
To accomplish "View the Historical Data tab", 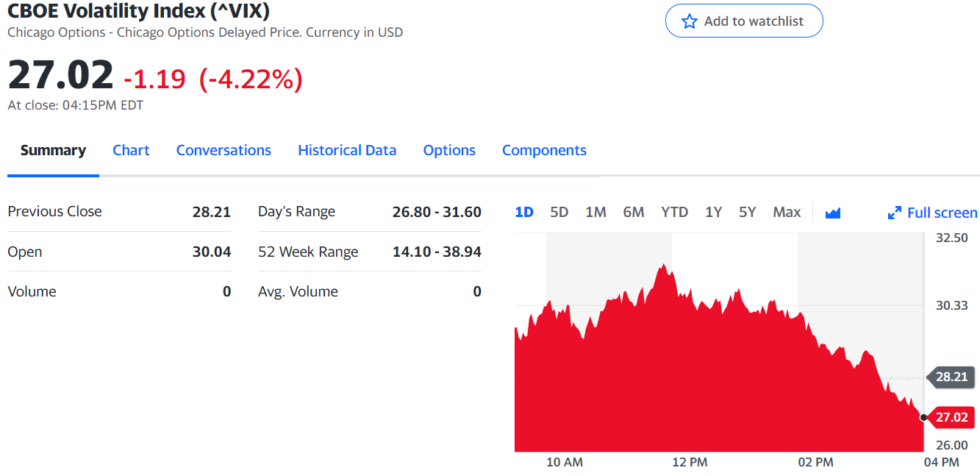I will [x=347, y=150].
